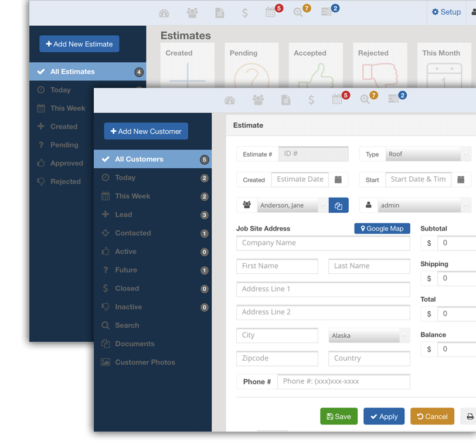Image resolution: width=476 pixels, height=448 pixels.
Task: Open customers group icon in front window toolbar
Action: [258, 100]
